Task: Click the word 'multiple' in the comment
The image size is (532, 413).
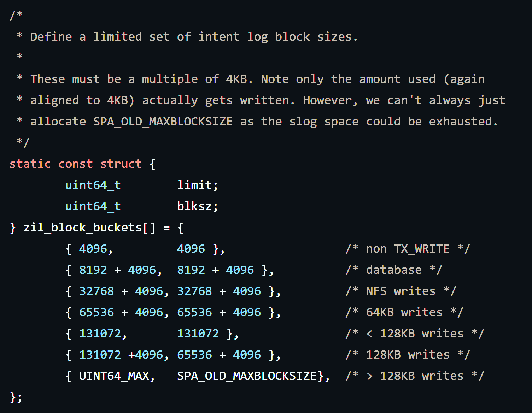Action: (170, 79)
